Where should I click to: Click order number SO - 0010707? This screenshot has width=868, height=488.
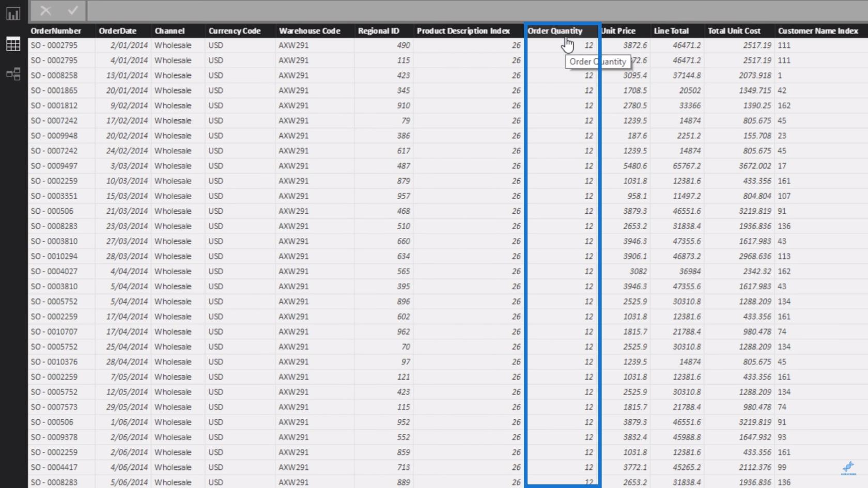54,332
